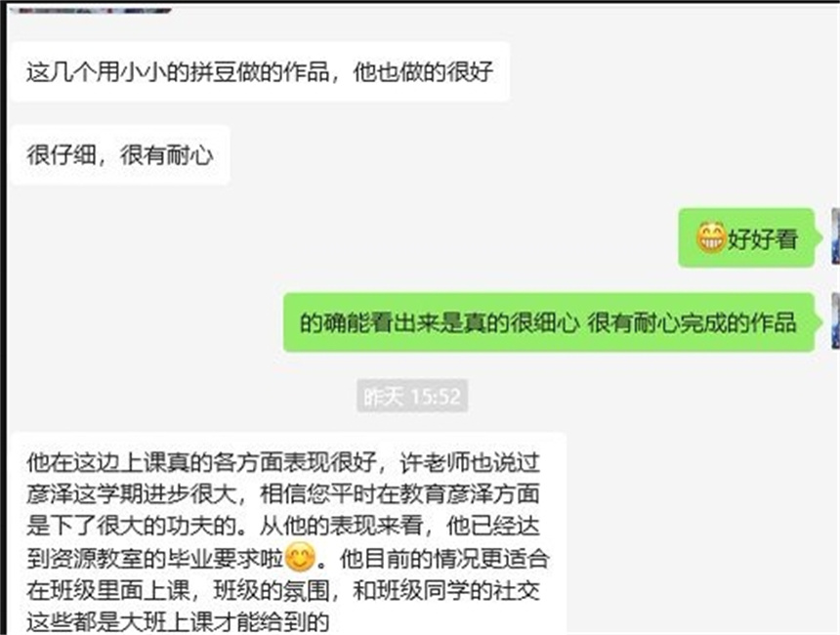Select the phrase "班级的氛围"

point(272,590)
